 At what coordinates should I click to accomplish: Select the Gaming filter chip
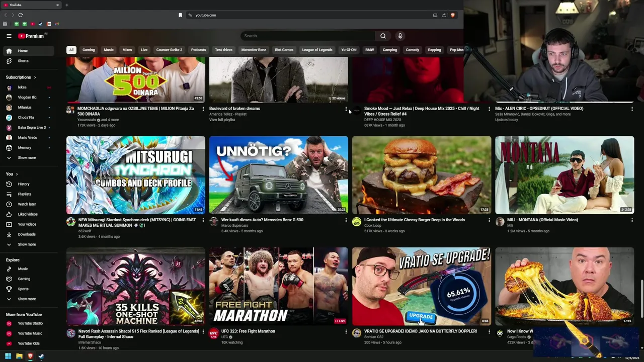point(89,50)
